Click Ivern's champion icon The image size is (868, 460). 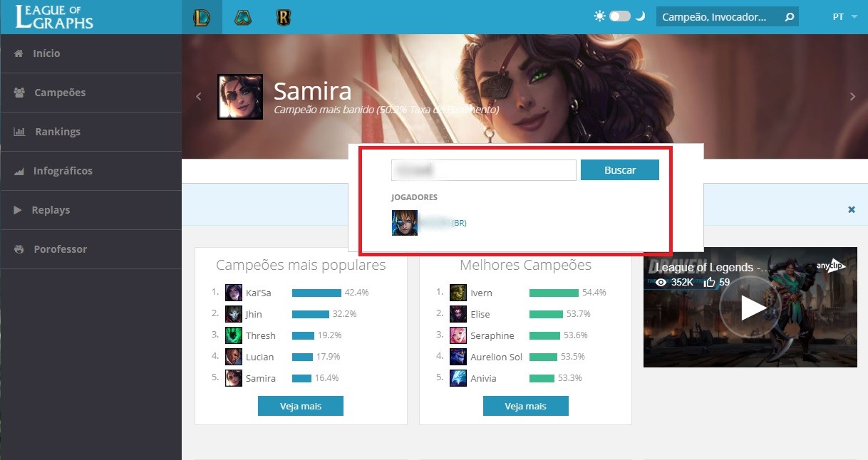coord(458,293)
